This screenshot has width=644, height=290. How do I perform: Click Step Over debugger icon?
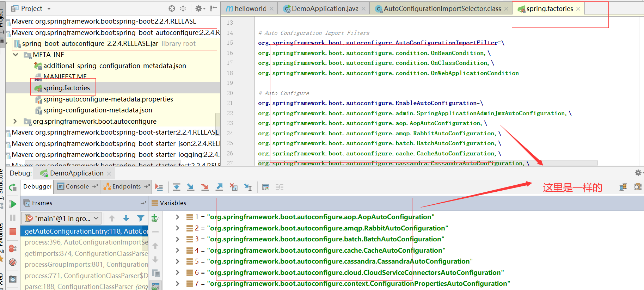coord(177,187)
